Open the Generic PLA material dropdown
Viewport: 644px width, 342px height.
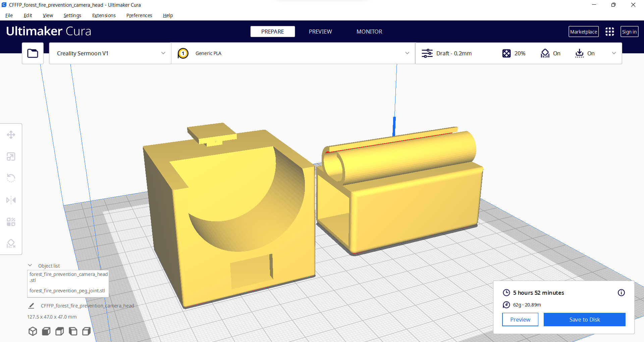click(407, 53)
